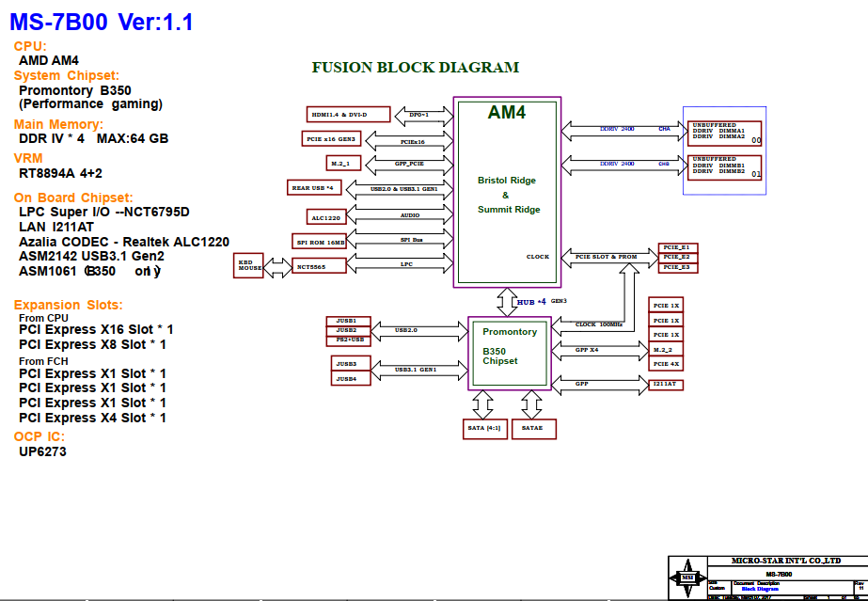Click the MSI logo in title block
868x601 pixels.
[687, 577]
